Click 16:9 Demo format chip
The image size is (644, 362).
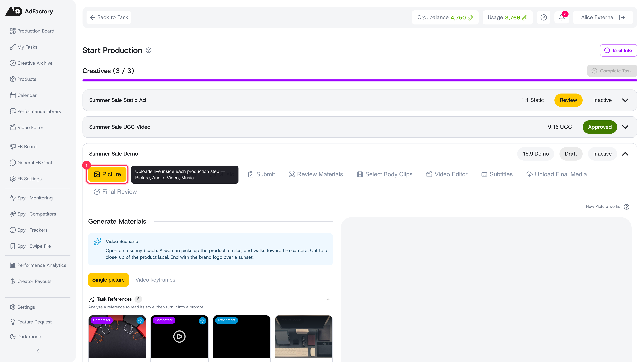535,154
